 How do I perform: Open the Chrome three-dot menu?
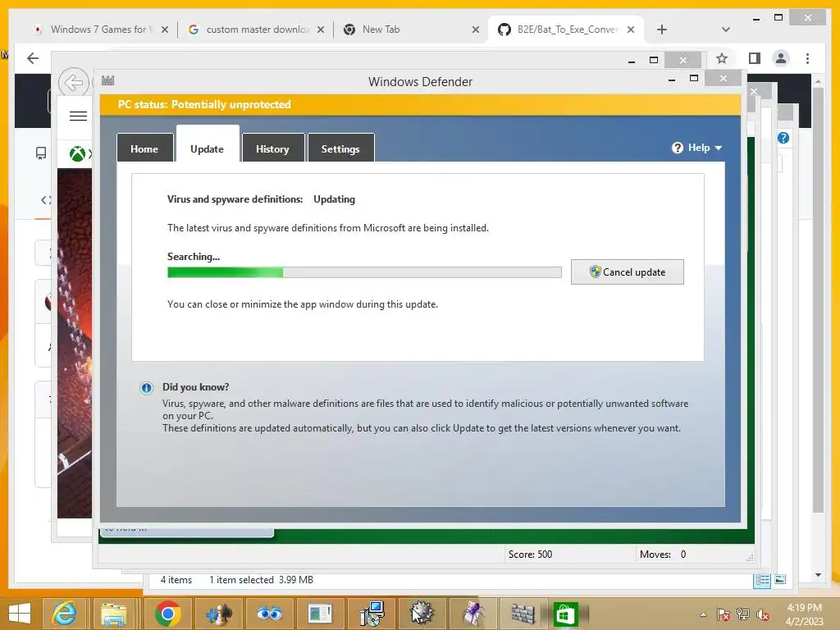(807, 58)
